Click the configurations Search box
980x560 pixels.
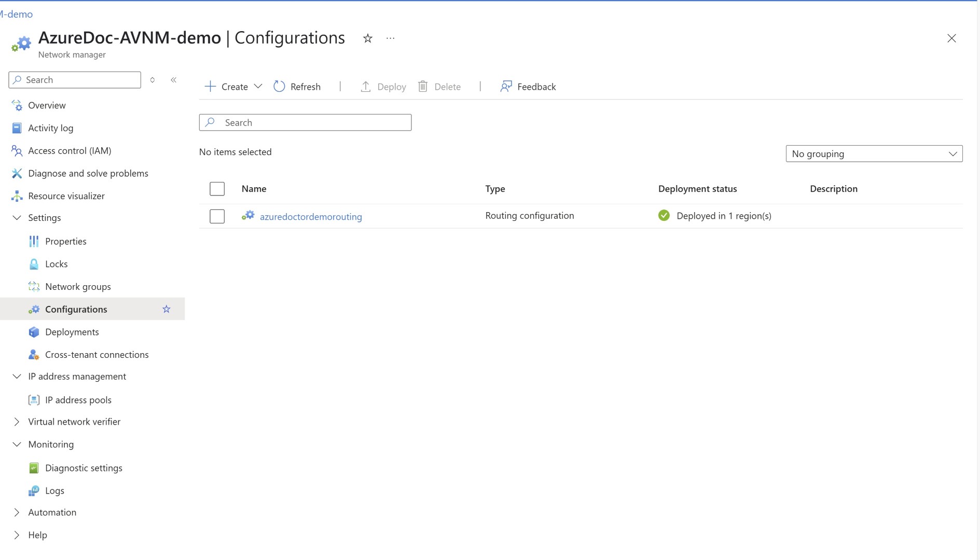pyautogui.click(x=305, y=122)
